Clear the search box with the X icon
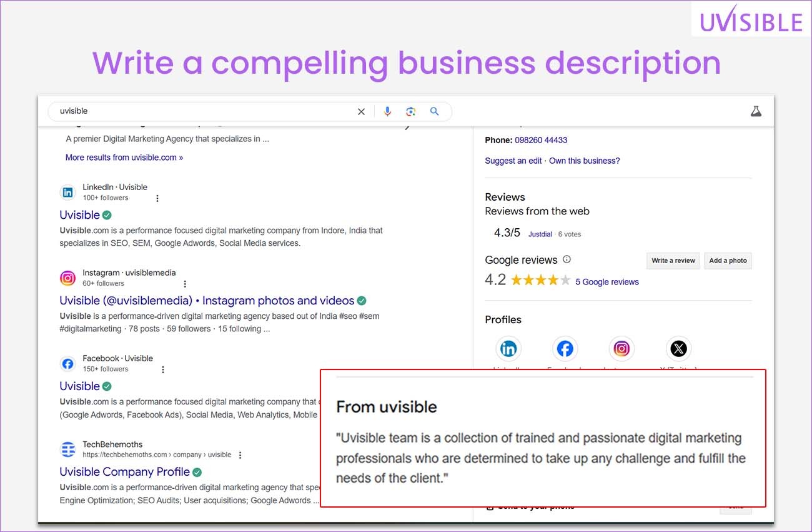The height and width of the screenshot is (532, 812). [361, 111]
